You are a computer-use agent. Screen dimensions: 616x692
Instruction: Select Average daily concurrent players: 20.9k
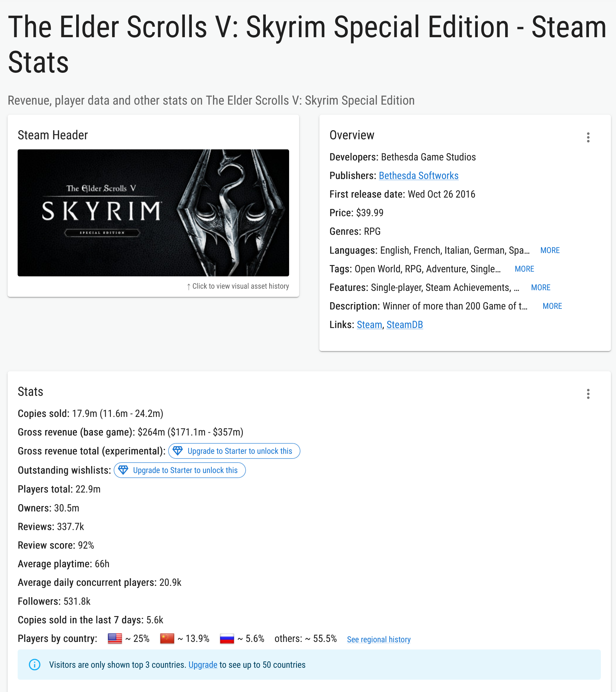click(x=100, y=583)
